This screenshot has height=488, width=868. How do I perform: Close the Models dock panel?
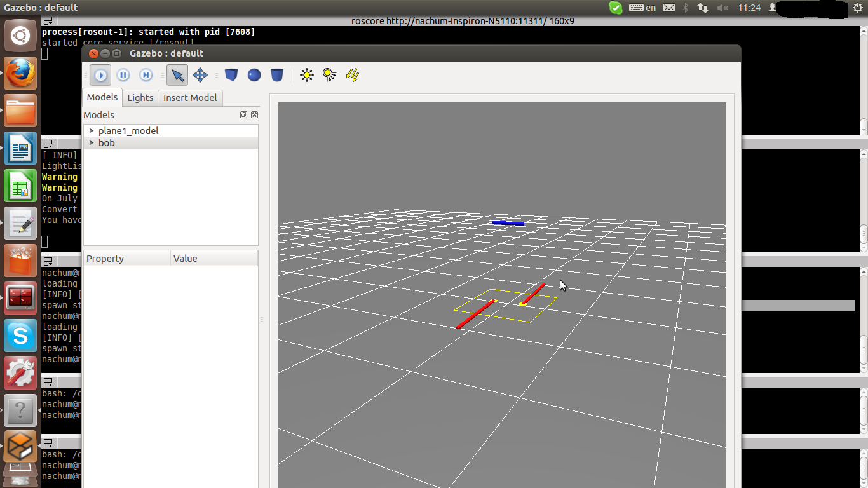(254, 115)
